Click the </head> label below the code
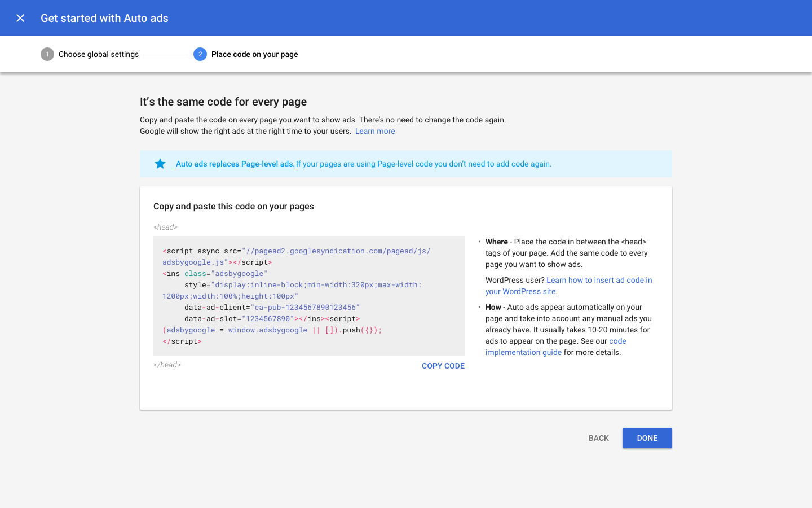This screenshot has width=812, height=508. (167, 365)
